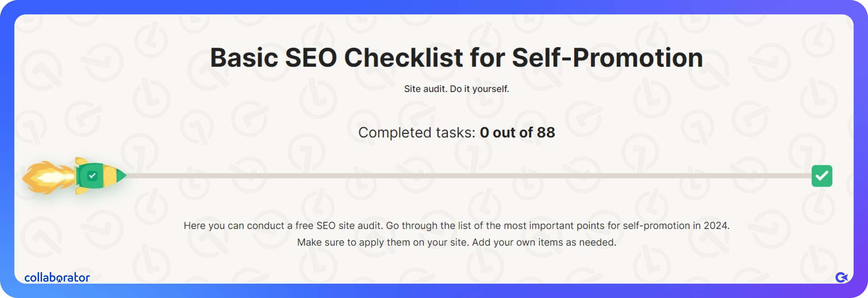Click the "Add your own items as needed." sentence
The width and height of the screenshot is (868, 298).
click(544, 242)
